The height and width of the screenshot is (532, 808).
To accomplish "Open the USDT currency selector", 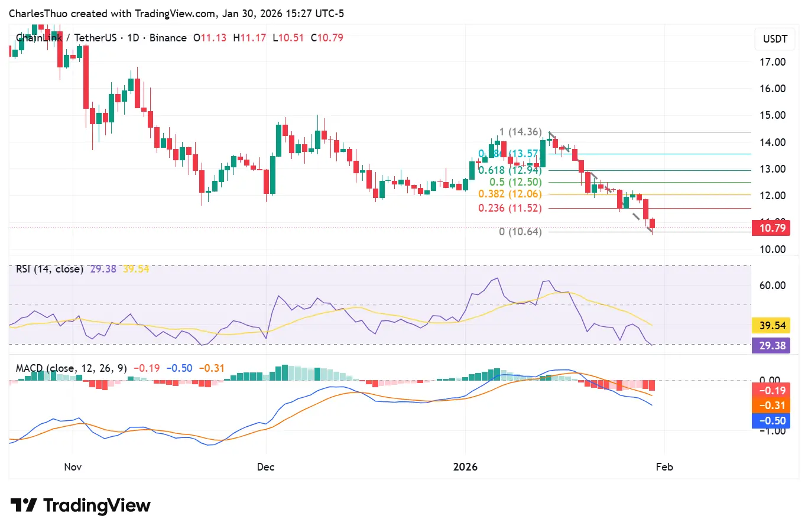I will (x=774, y=39).
